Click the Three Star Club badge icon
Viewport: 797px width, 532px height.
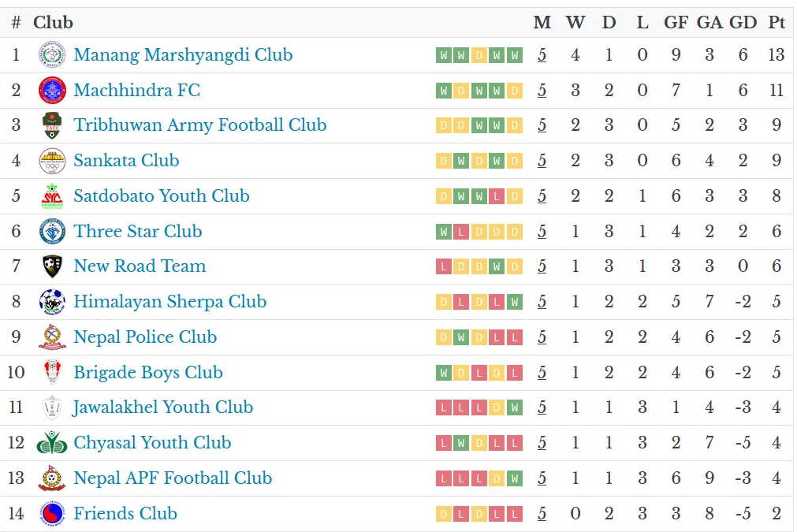click(52, 232)
